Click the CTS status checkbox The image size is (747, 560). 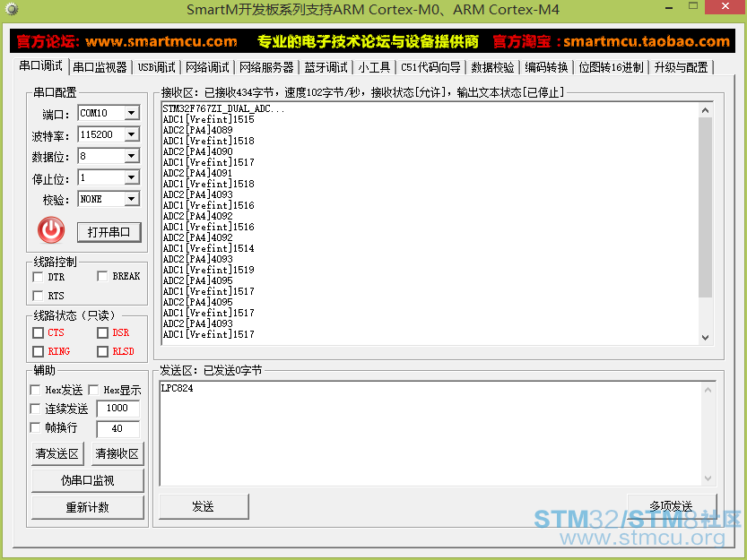pos(38,332)
